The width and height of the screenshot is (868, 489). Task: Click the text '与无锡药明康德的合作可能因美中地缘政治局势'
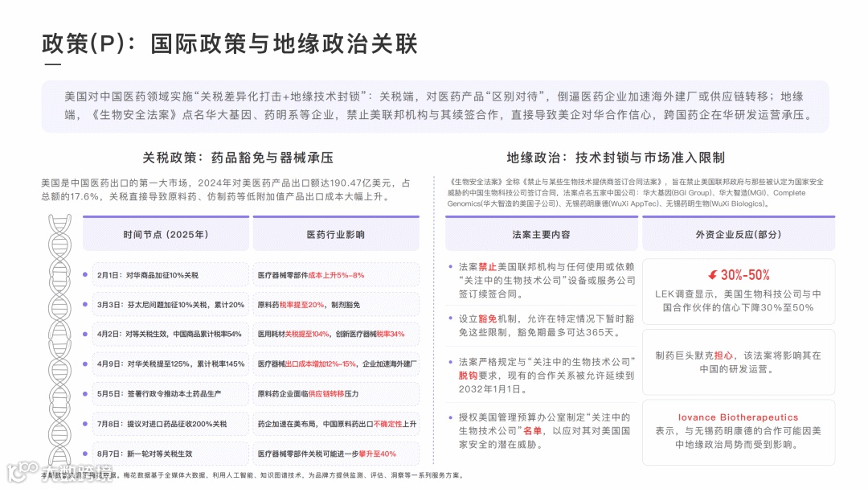739,438
